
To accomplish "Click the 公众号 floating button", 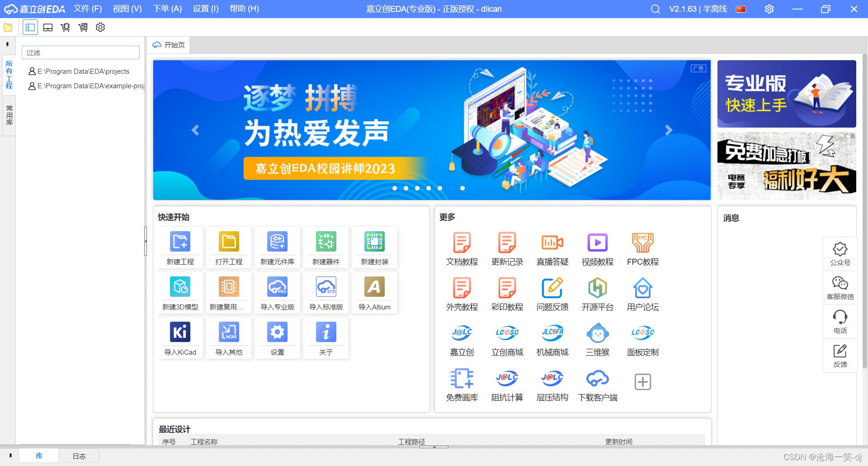I will pyautogui.click(x=840, y=254).
